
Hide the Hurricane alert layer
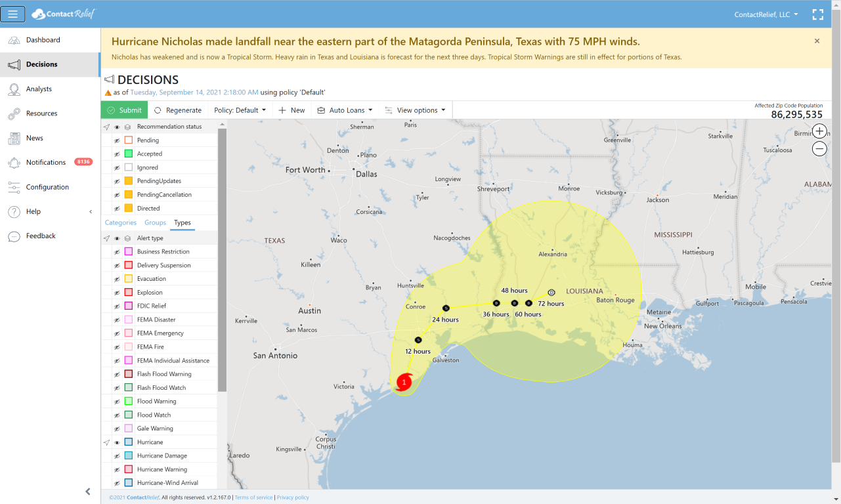[x=117, y=442]
